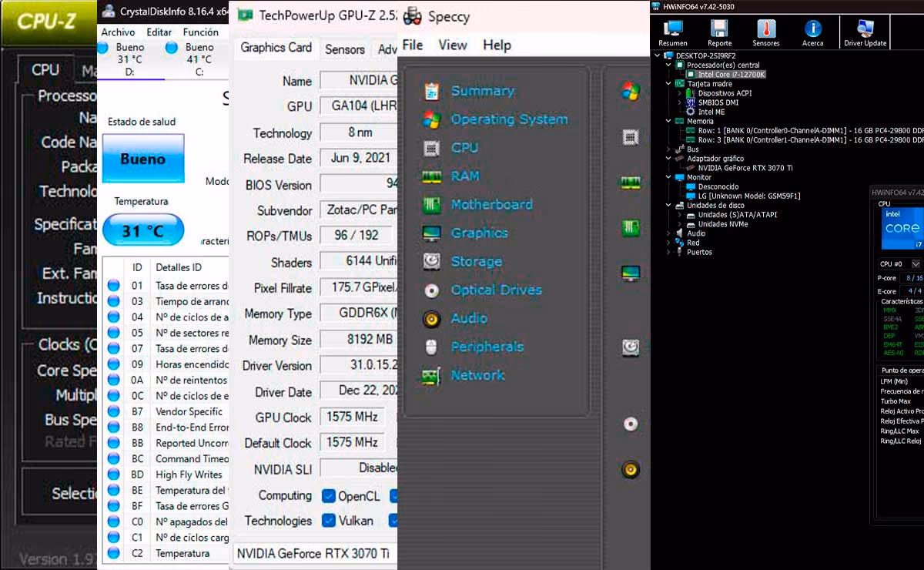Toggle OpenCL checkbox in GPU-Z
The image size is (924, 570).
329,495
